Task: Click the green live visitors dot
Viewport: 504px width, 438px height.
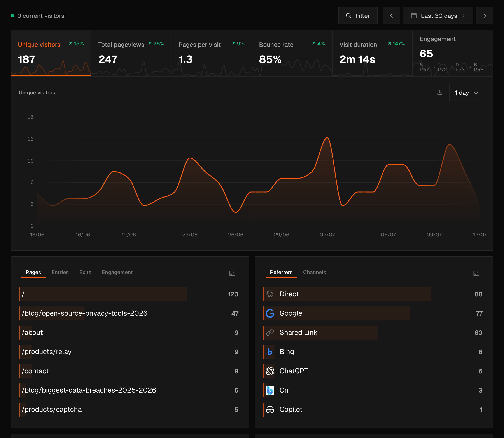Action: tap(12, 16)
